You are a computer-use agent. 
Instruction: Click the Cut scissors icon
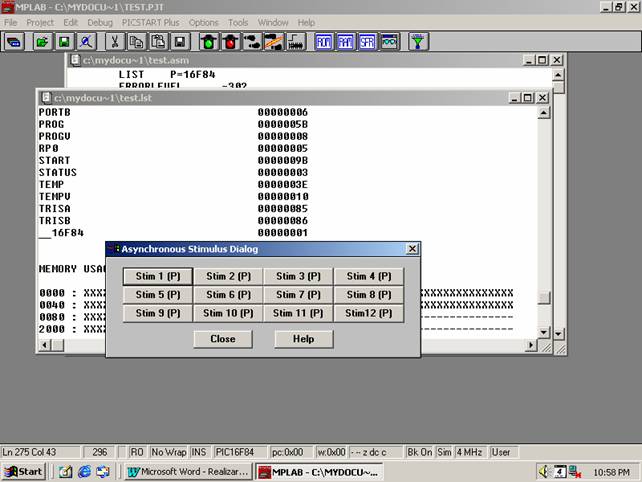click(115, 42)
